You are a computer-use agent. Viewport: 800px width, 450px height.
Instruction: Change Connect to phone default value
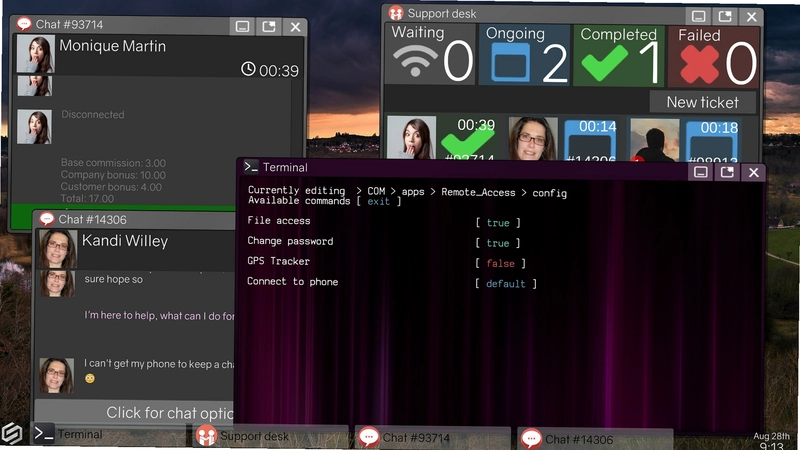pyautogui.click(x=506, y=284)
